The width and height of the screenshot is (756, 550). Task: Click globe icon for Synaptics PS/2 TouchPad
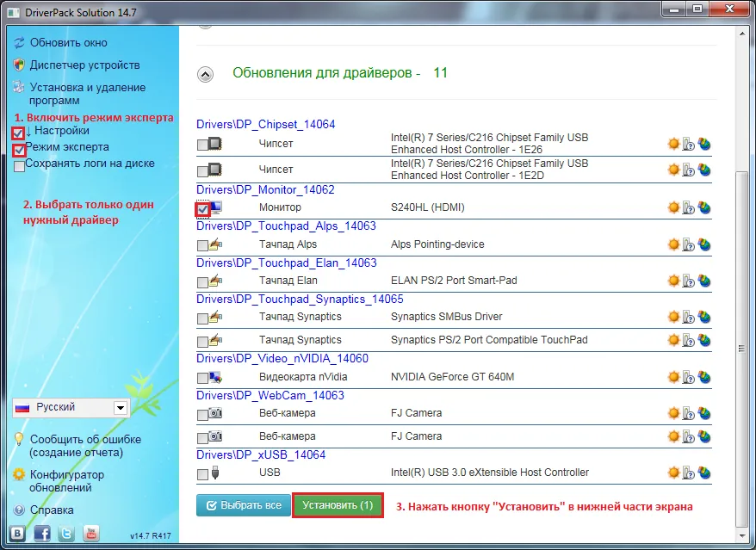click(x=704, y=340)
